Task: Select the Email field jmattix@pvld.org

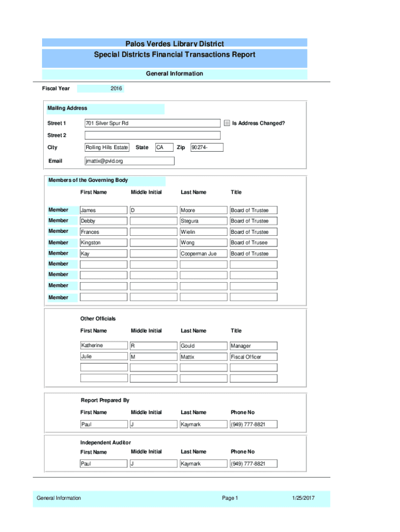Action: 129,161
